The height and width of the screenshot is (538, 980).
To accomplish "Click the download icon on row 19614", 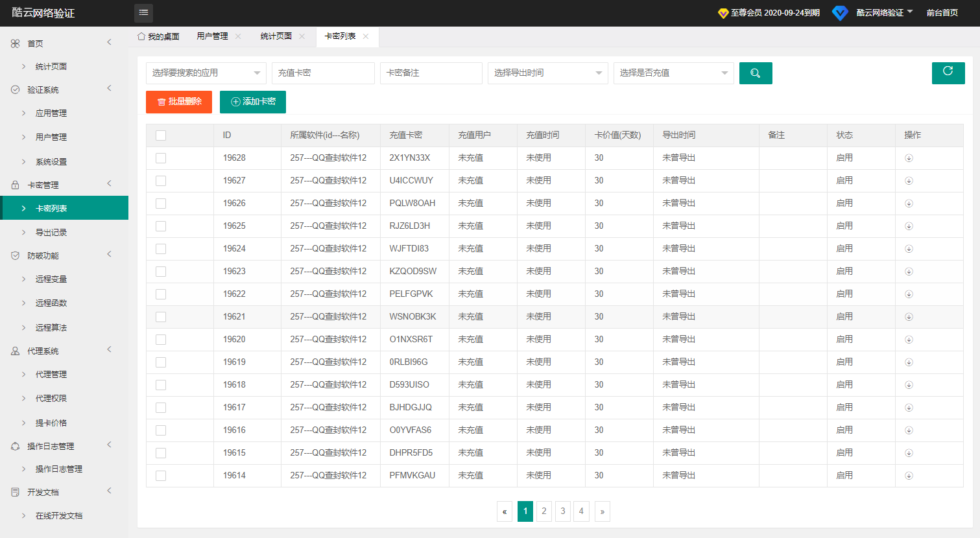I will tap(909, 475).
